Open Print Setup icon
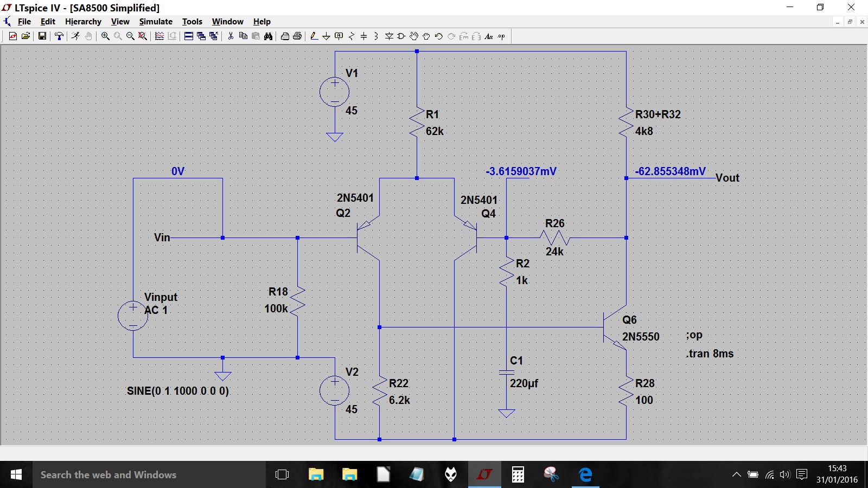This screenshot has width=868, height=488. click(285, 36)
